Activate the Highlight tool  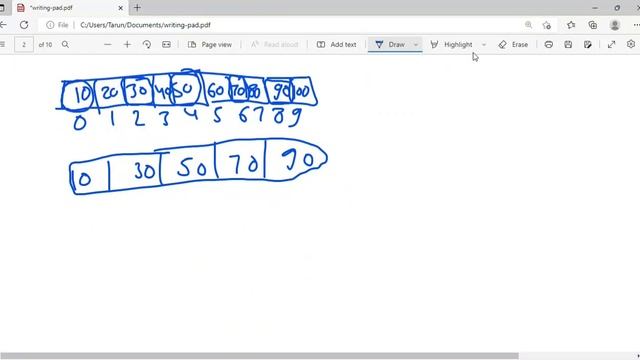coord(451,44)
